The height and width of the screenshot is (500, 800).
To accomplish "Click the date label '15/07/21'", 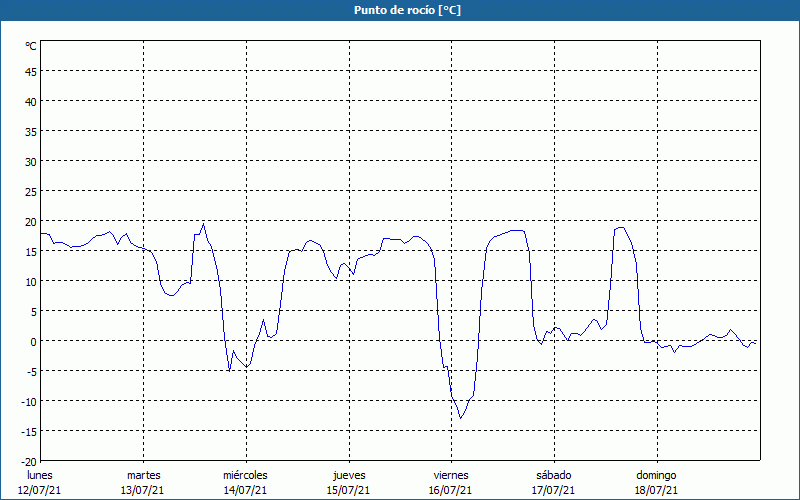I will tap(348, 490).
